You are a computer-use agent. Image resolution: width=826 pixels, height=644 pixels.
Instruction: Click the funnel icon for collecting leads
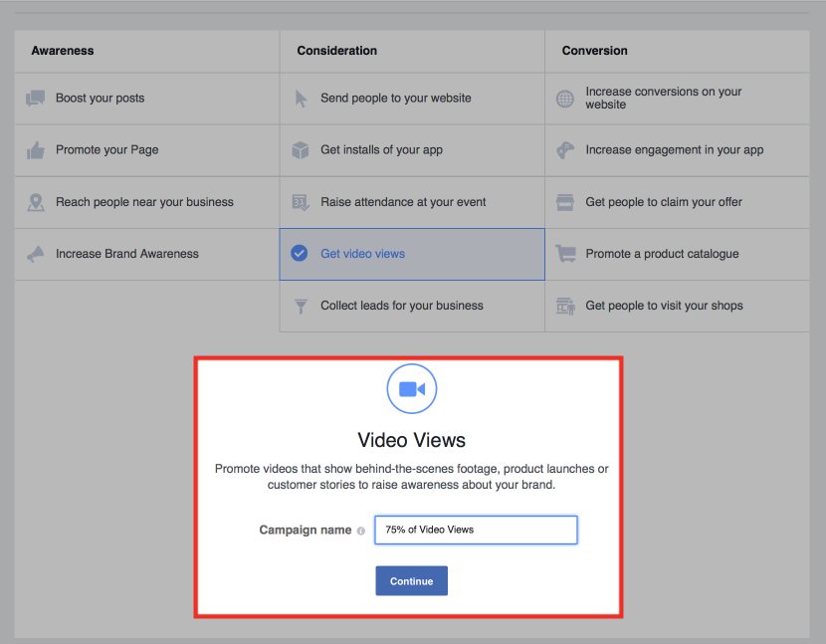[301, 307]
